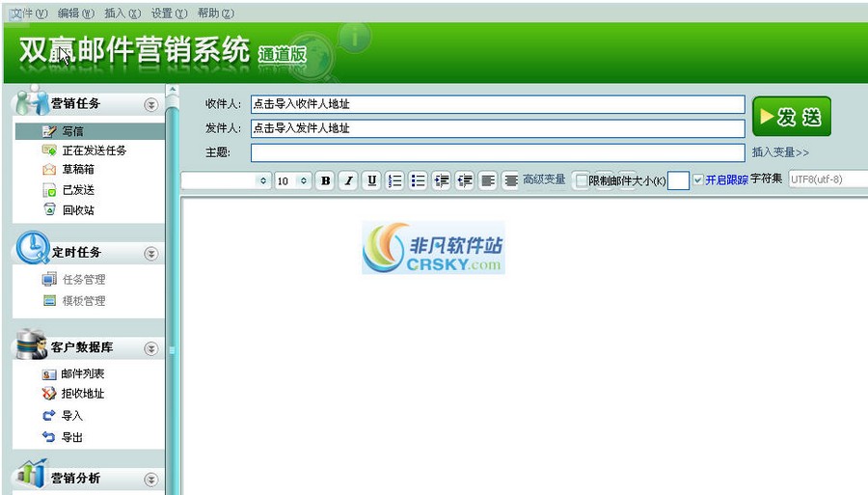The image size is (868, 495).
Task: Click the 发件人 sender address field
Action: click(498, 128)
